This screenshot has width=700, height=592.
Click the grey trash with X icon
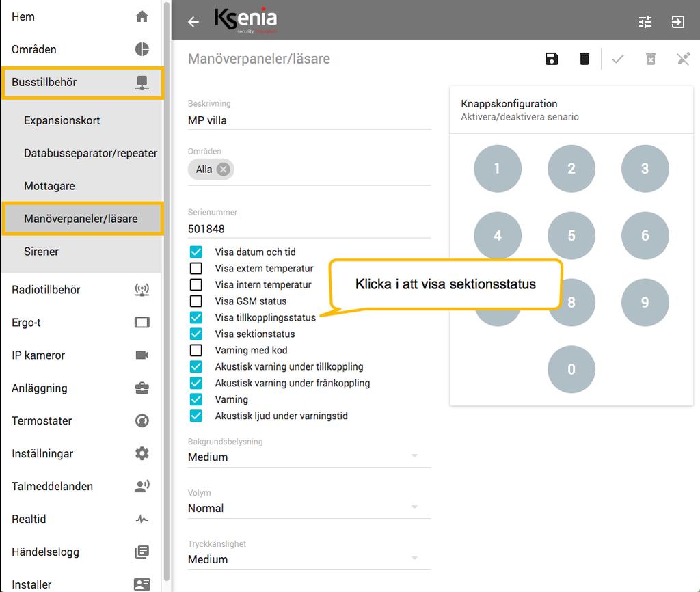pos(651,59)
